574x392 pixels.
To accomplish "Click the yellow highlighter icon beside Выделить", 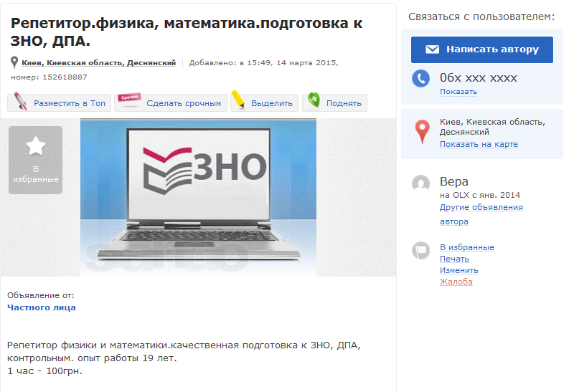I will pos(238,100).
